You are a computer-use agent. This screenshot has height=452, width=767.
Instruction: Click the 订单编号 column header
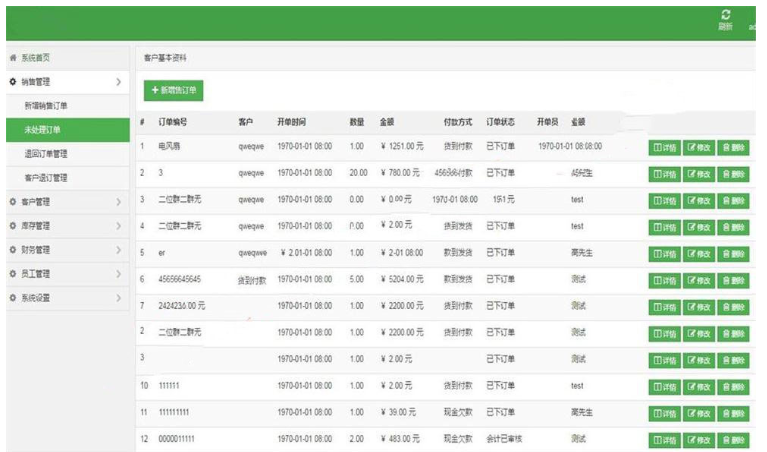(x=173, y=122)
